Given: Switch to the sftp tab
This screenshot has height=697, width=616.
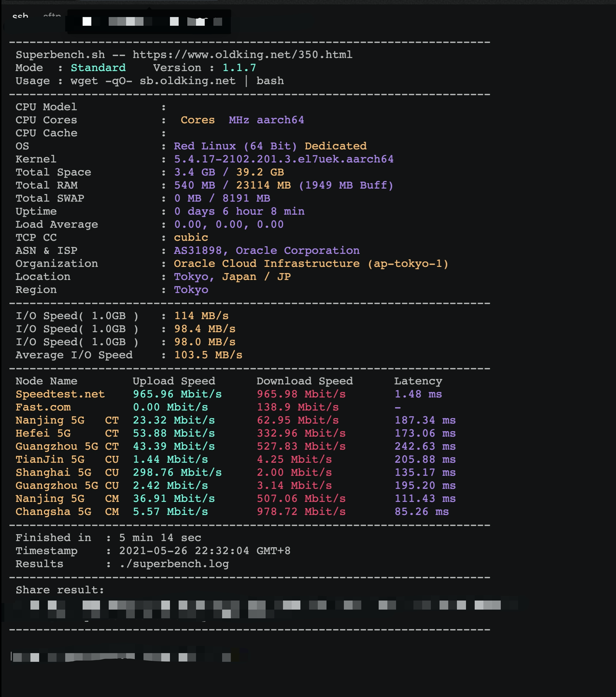Looking at the screenshot, I should [52, 16].
